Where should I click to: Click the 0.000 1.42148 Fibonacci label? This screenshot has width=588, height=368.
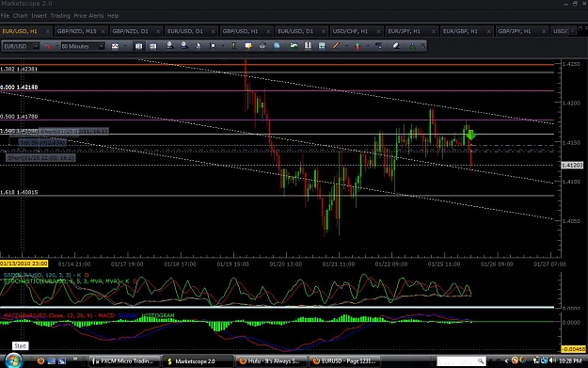coord(19,87)
